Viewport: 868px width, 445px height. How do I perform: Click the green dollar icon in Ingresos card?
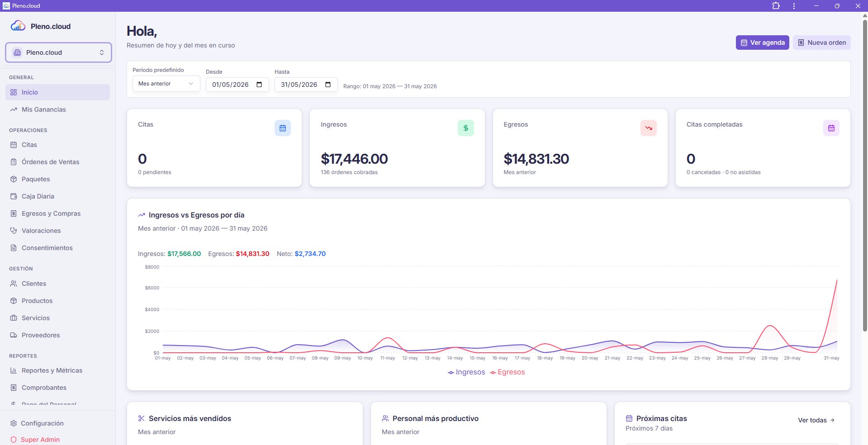click(465, 128)
